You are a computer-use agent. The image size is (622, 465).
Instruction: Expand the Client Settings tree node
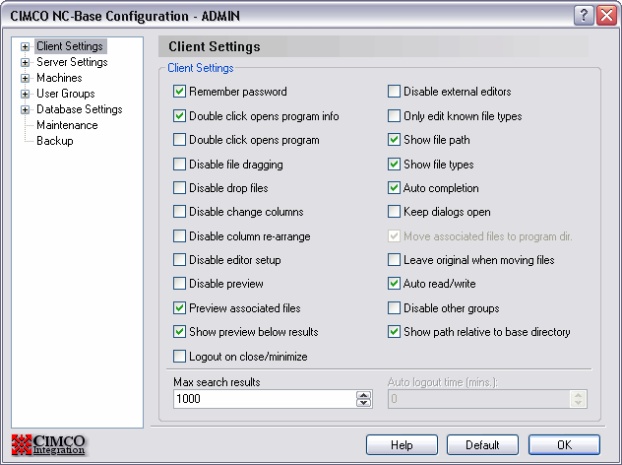tap(25, 47)
